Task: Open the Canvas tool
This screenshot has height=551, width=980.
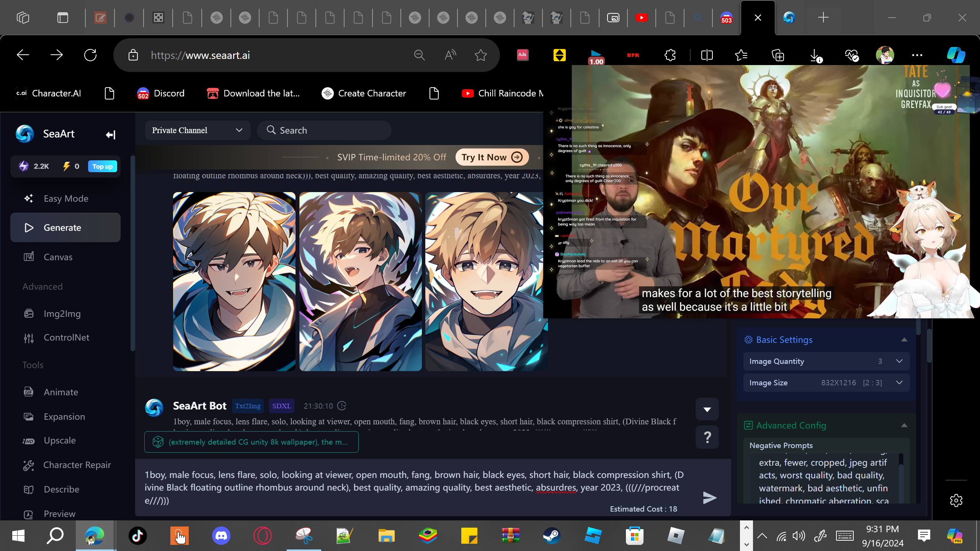Action: (65, 257)
